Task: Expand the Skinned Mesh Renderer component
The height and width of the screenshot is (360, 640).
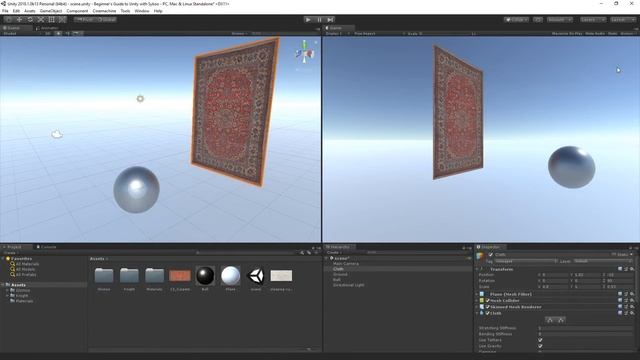Action: (x=477, y=307)
